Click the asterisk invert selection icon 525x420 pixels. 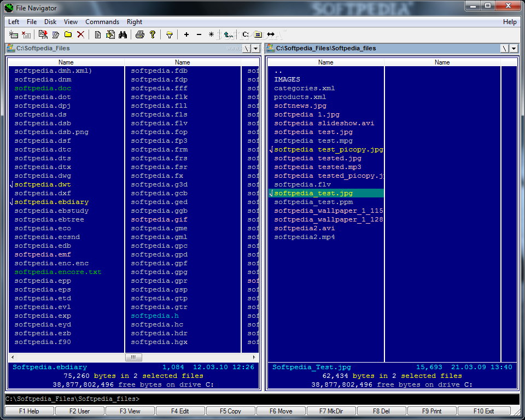(x=211, y=34)
